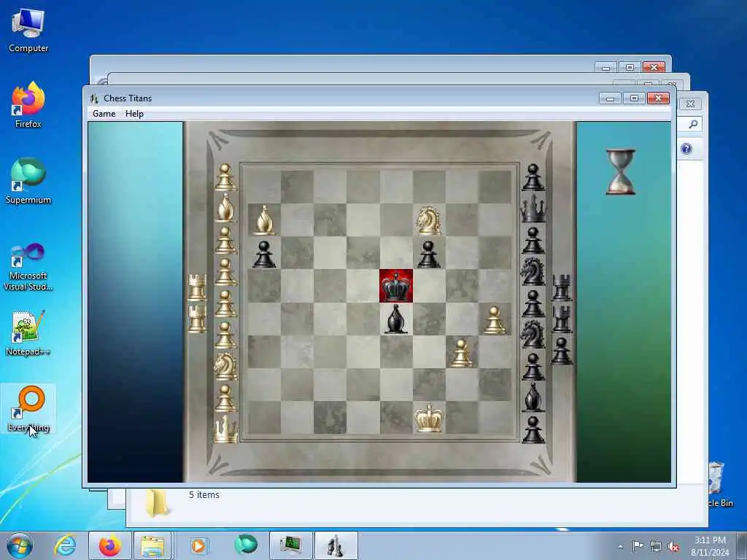Viewport: 747px width, 560px height.
Task: Select the Firefox desktop shortcut
Action: [28, 105]
